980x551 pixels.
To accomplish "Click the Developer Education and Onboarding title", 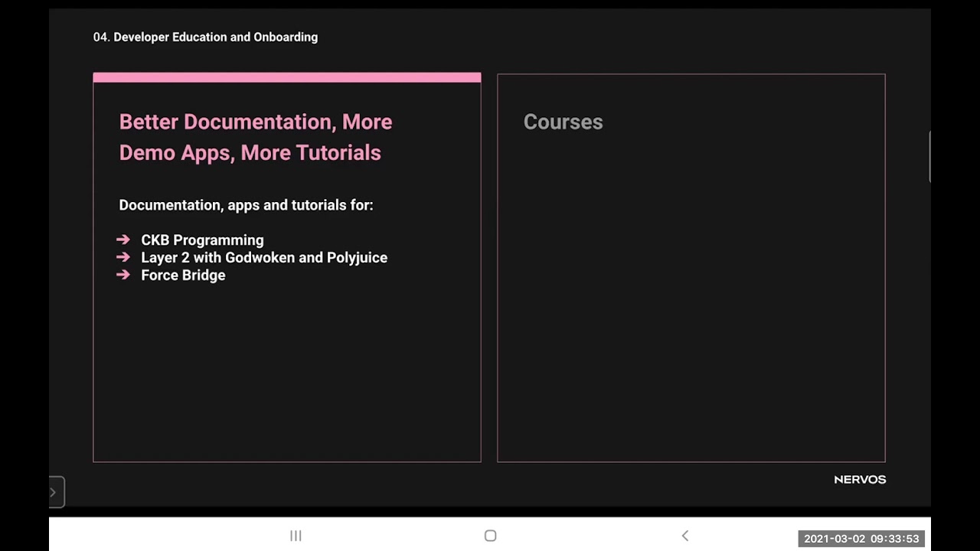I will (215, 37).
